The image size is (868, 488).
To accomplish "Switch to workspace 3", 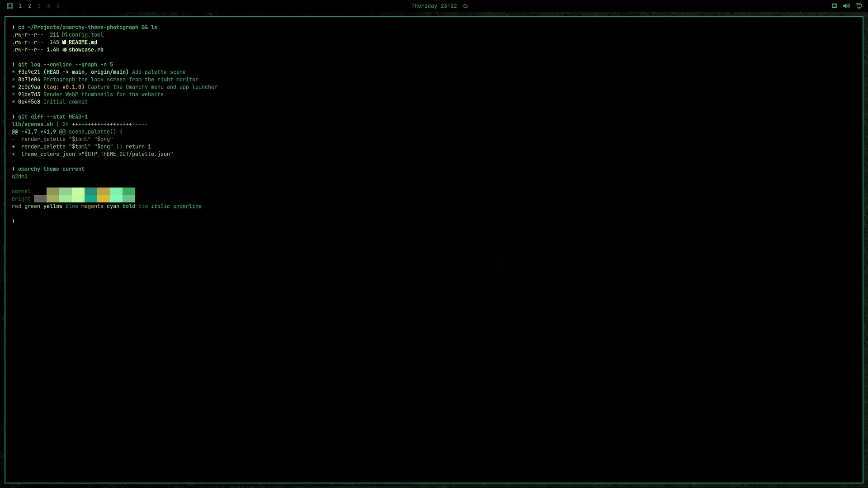I will (x=39, y=6).
